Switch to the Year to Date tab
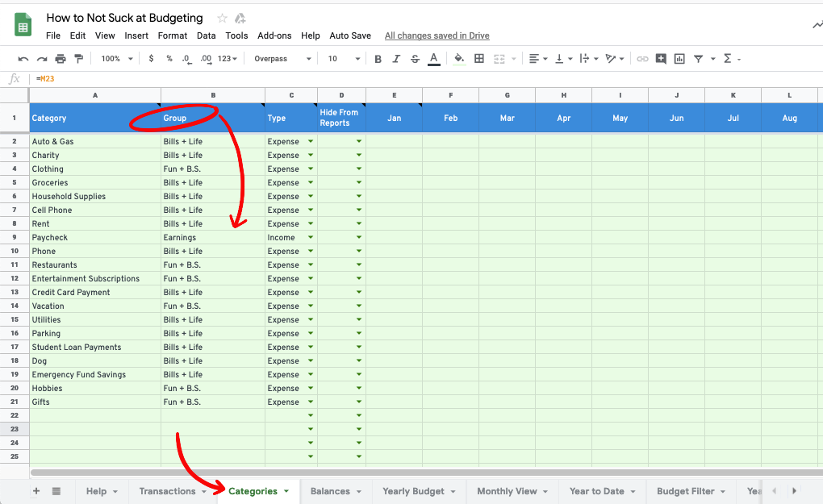The height and width of the screenshot is (504, 823). click(x=597, y=491)
